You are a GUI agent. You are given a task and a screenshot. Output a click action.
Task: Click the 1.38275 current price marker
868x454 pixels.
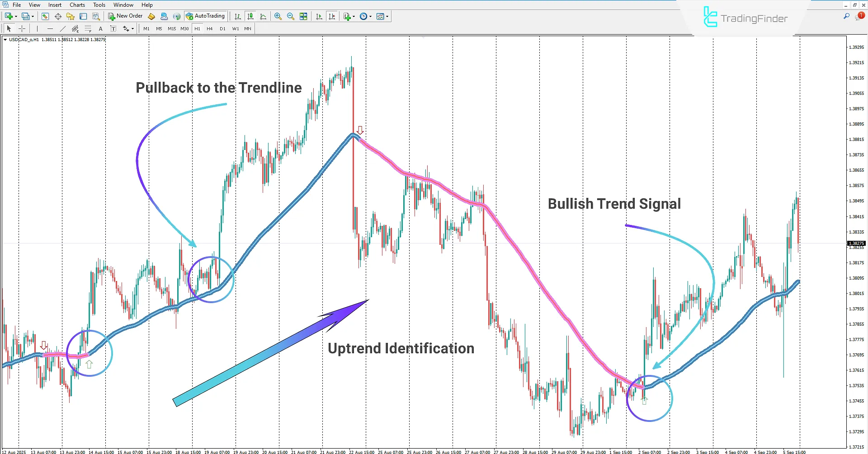[856, 243]
